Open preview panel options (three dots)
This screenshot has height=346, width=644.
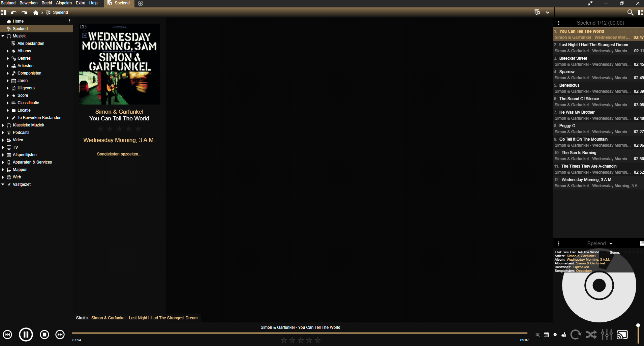click(x=559, y=243)
